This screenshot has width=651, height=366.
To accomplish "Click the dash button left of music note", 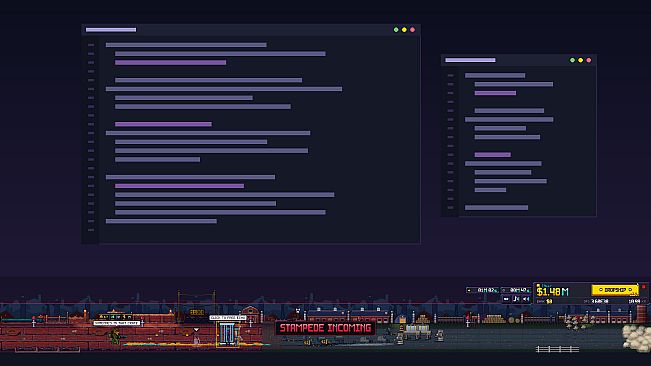I will [x=506, y=299].
